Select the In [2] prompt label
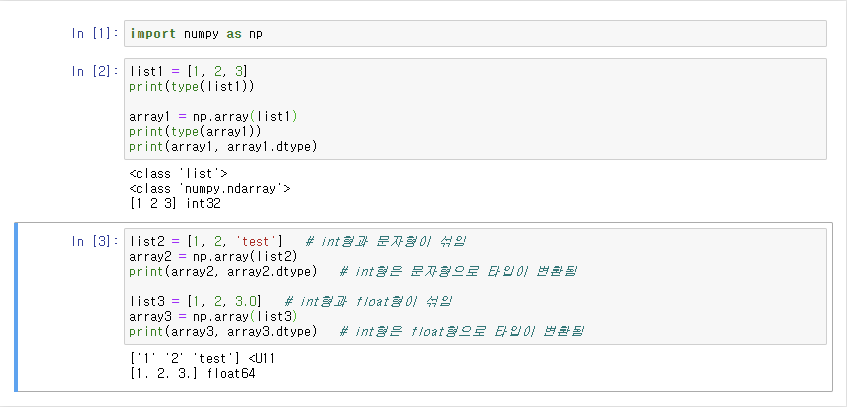The height and width of the screenshot is (407, 847). click(x=95, y=71)
